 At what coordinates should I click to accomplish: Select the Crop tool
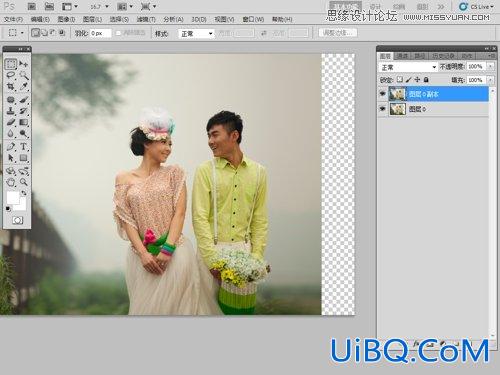(11, 87)
